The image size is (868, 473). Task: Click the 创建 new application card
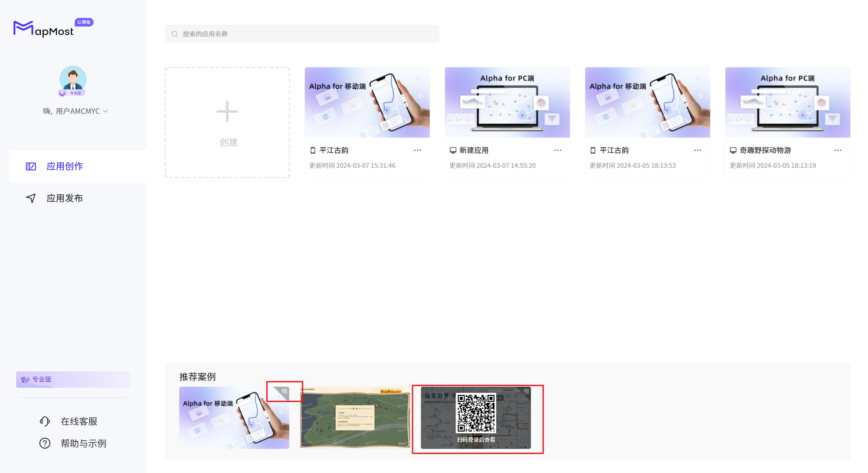point(227,122)
